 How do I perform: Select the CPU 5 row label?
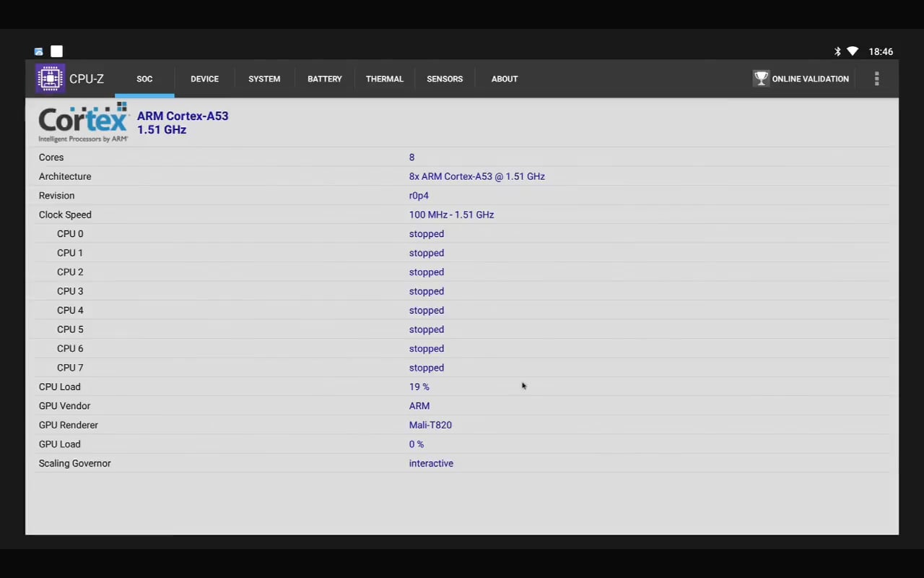[x=70, y=329]
